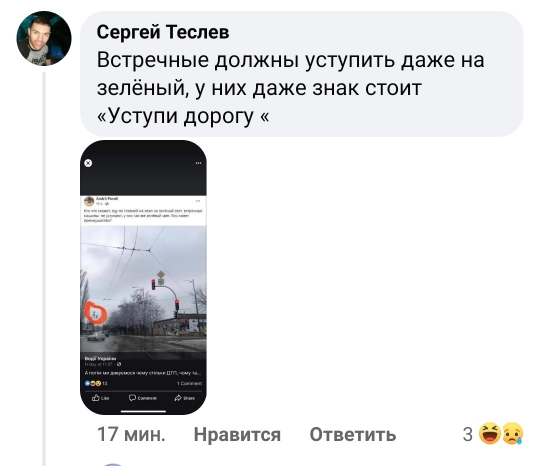Click the red circled area in photo

(x=95, y=313)
